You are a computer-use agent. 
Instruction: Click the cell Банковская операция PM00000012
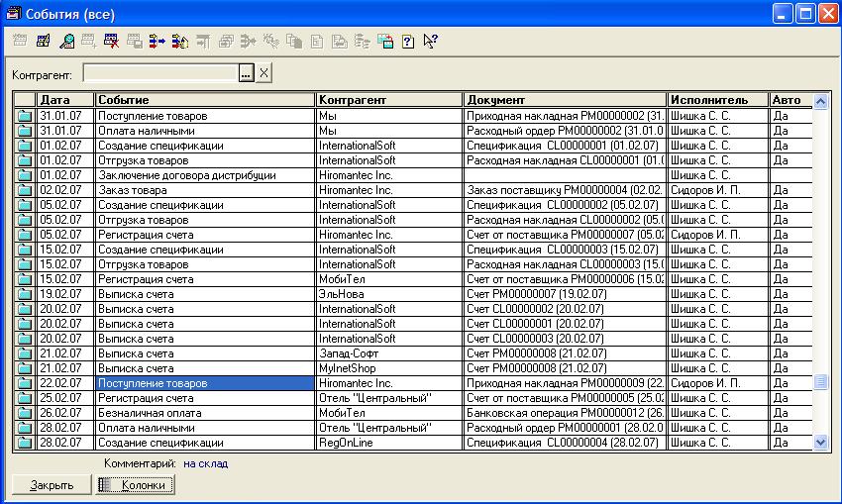tap(565, 413)
